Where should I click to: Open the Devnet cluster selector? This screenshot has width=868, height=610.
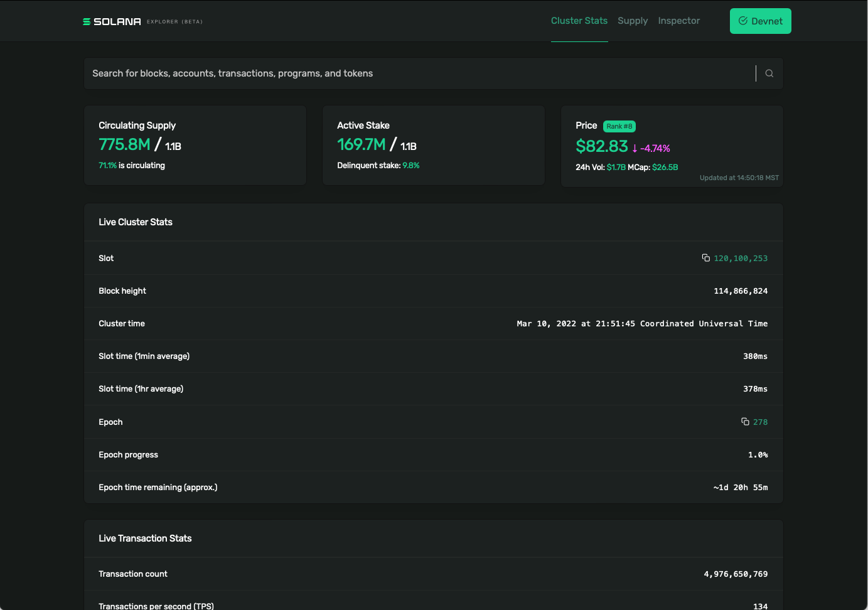[x=761, y=21]
